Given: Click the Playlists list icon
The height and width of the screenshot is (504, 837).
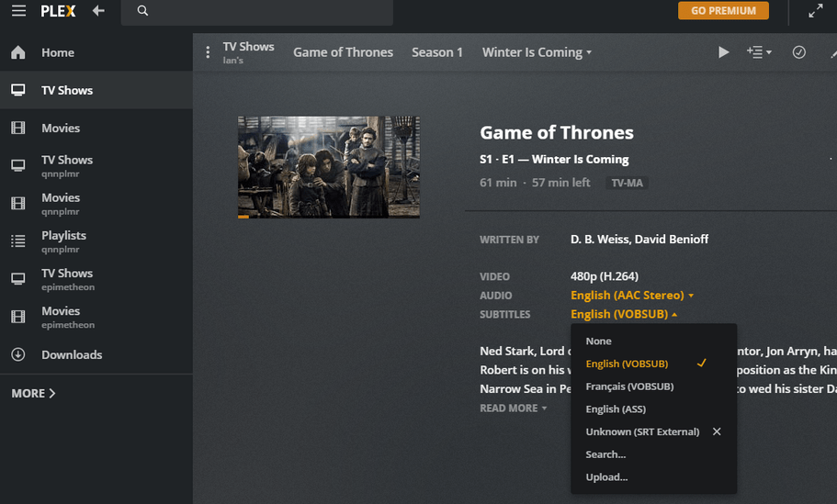Looking at the screenshot, I should [x=18, y=241].
